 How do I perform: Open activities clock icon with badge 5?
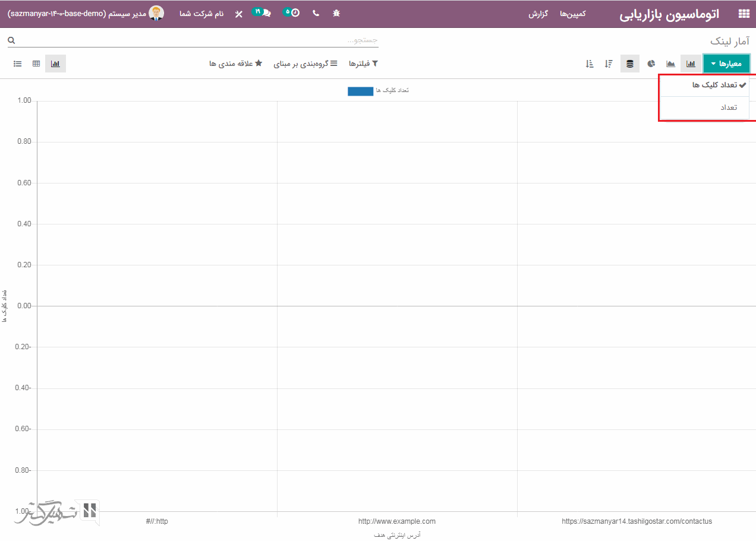292,12
